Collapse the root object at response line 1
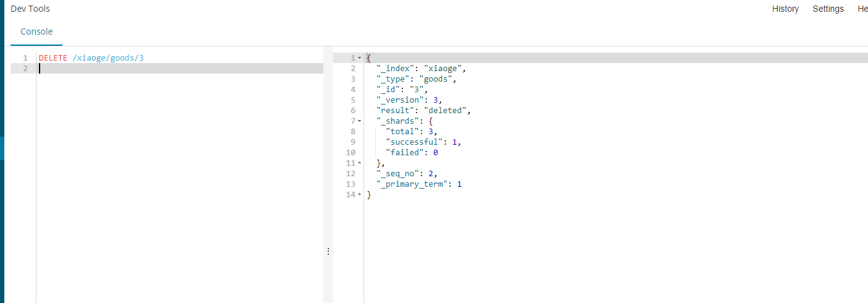 (x=360, y=58)
